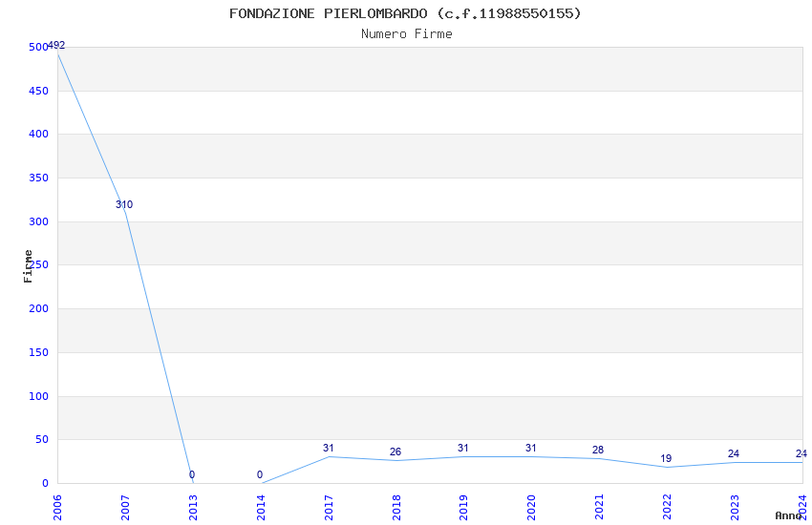Viewport: 812px width, 525px height.
Task: Click the x-axis year 2019
Action: click(464, 507)
